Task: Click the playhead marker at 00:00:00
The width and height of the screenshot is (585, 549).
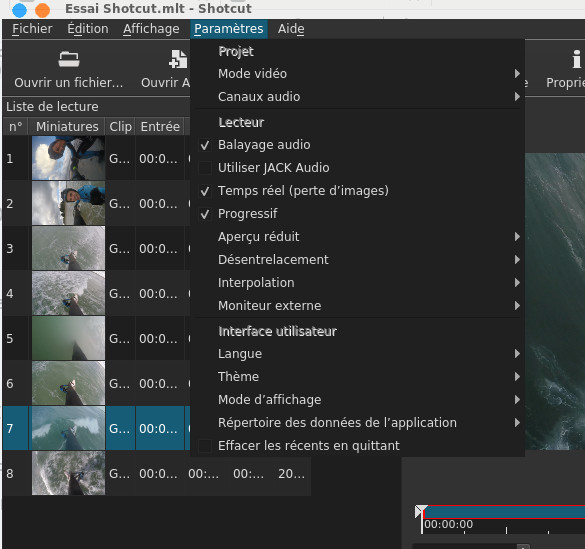Action: [x=421, y=511]
